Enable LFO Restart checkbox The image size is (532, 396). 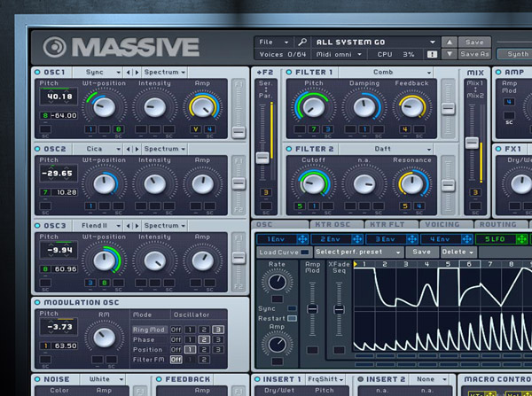click(x=292, y=318)
